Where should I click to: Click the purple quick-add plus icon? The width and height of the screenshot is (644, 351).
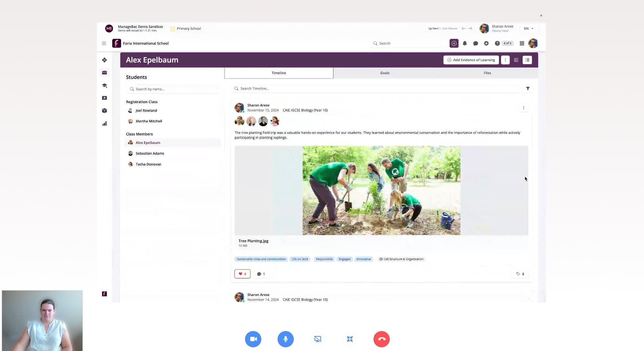[454, 43]
